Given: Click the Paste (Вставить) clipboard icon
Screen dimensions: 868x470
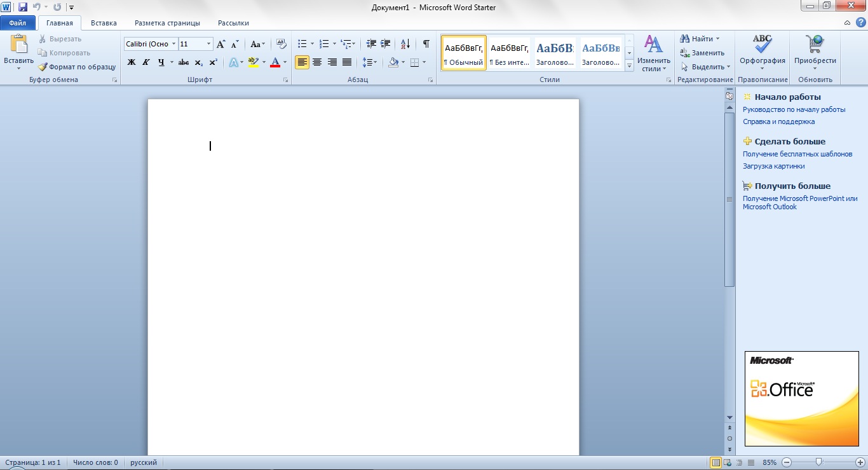Looking at the screenshot, I should point(18,46).
